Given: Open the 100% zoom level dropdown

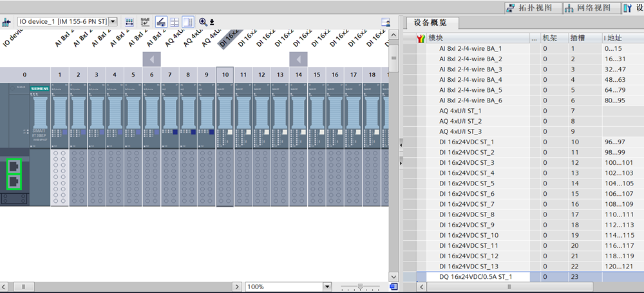Looking at the screenshot, I should 327,287.
